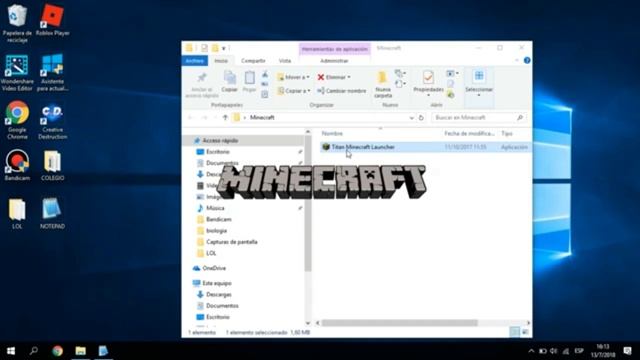Viewport: 640px width, 360px height.
Task: Open Descargas under Este equipo
Action: [x=219, y=294]
